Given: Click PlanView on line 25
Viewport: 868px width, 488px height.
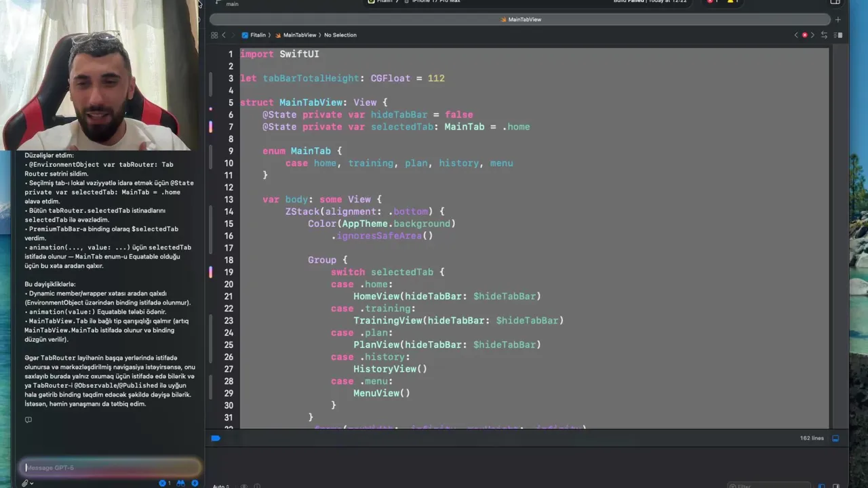Looking at the screenshot, I should coord(376,345).
